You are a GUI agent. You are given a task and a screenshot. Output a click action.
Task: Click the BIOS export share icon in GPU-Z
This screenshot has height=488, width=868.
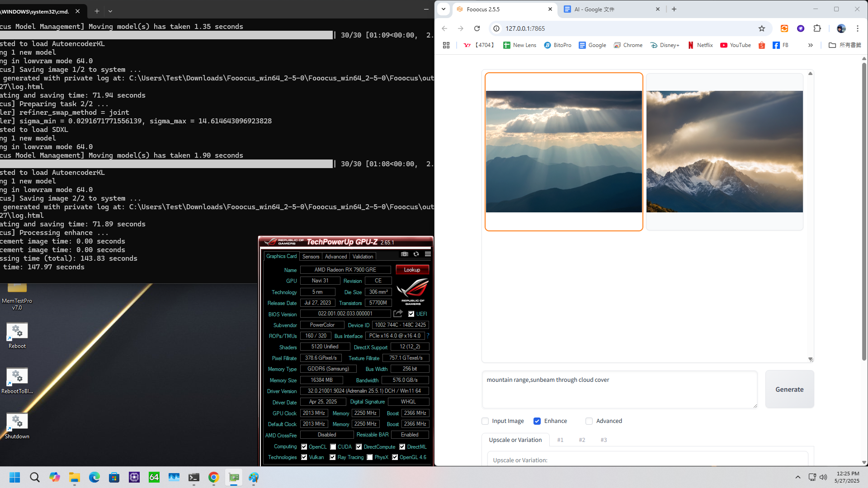tap(398, 314)
